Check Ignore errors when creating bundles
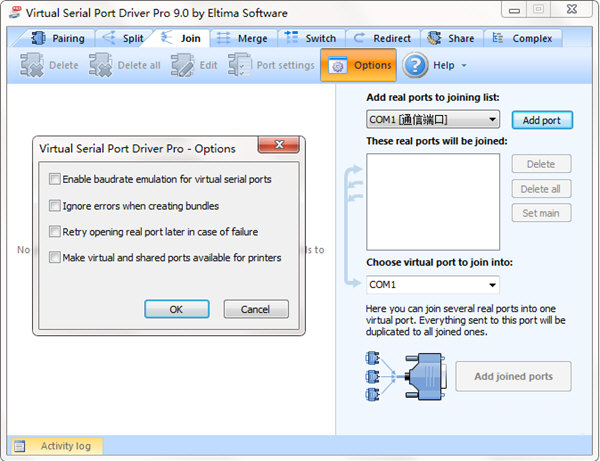 (55, 206)
